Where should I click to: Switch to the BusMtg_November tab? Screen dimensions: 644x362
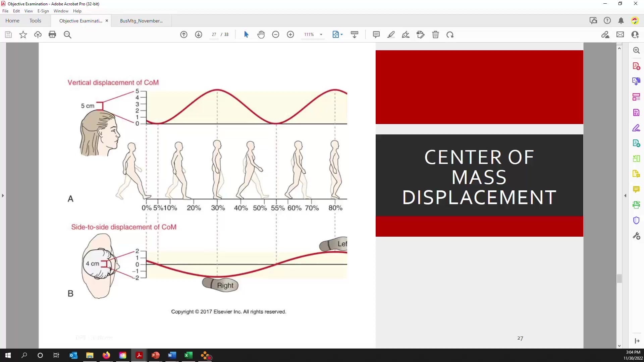tap(141, 21)
